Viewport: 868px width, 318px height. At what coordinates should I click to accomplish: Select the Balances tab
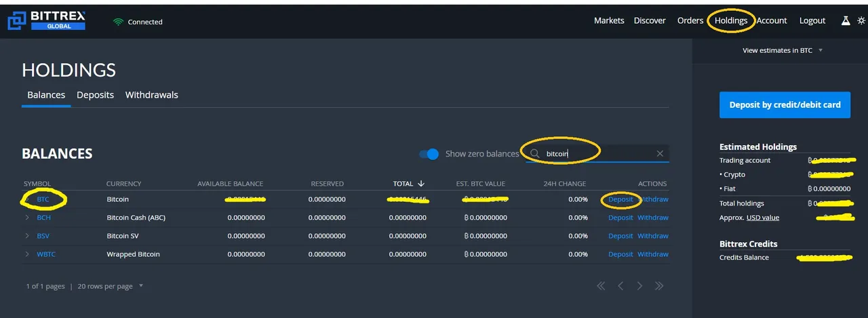point(46,95)
